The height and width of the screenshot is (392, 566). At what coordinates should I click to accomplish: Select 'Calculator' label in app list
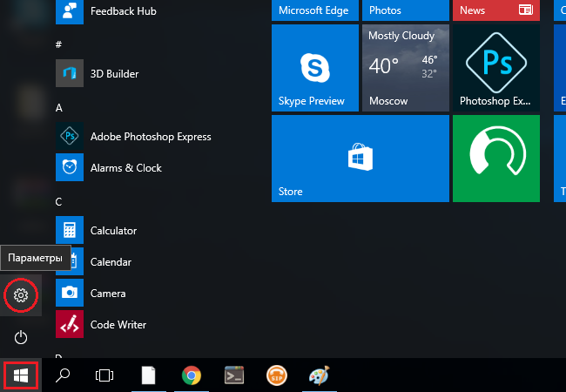click(113, 231)
